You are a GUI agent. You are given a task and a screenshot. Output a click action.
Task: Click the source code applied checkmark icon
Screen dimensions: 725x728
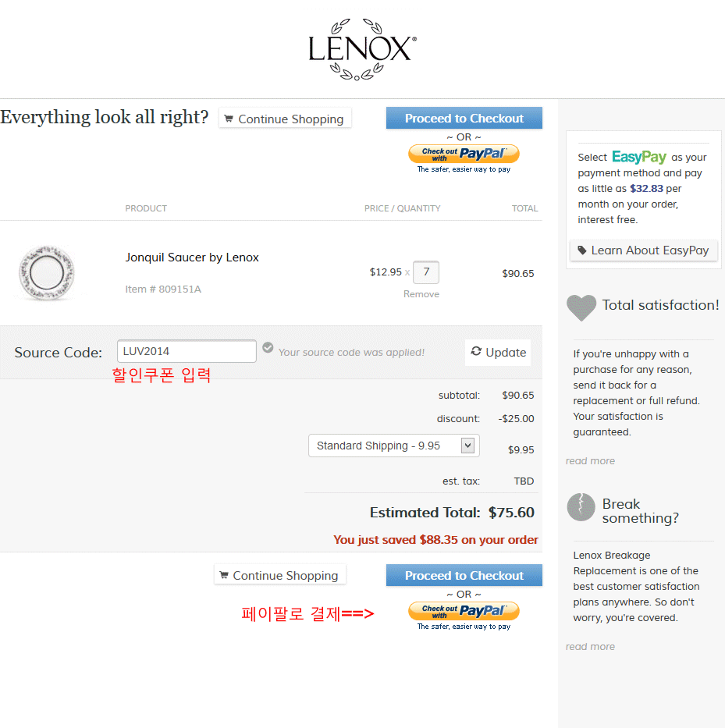[268, 347]
